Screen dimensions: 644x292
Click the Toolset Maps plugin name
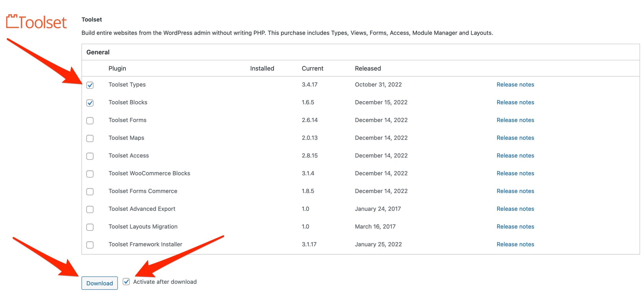point(126,138)
